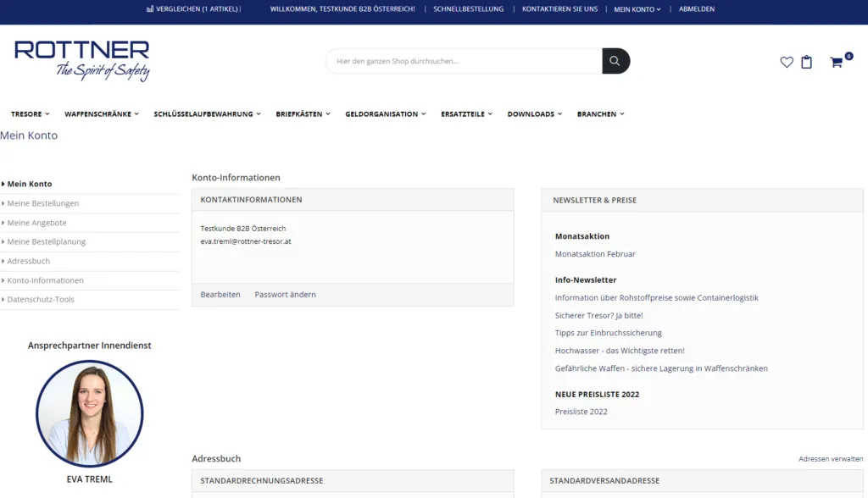The image size is (868, 498).
Task: Open the clipboard order list icon
Action: click(x=807, y=62)
